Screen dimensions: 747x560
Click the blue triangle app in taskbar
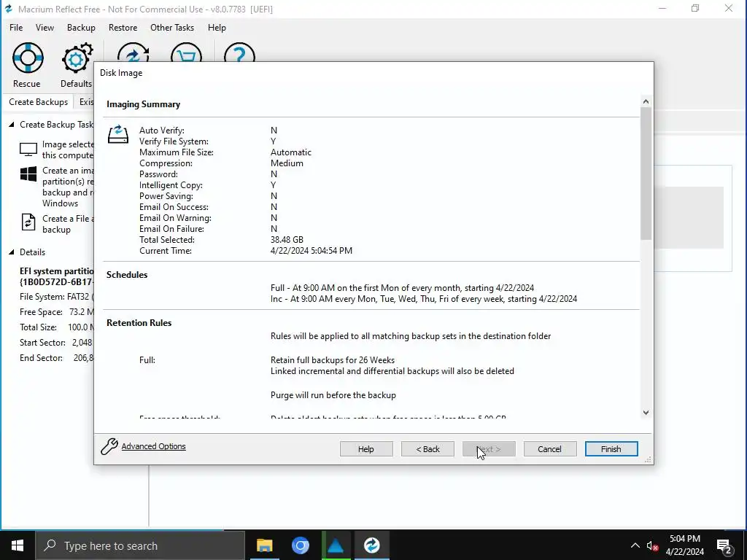point(336,545)
